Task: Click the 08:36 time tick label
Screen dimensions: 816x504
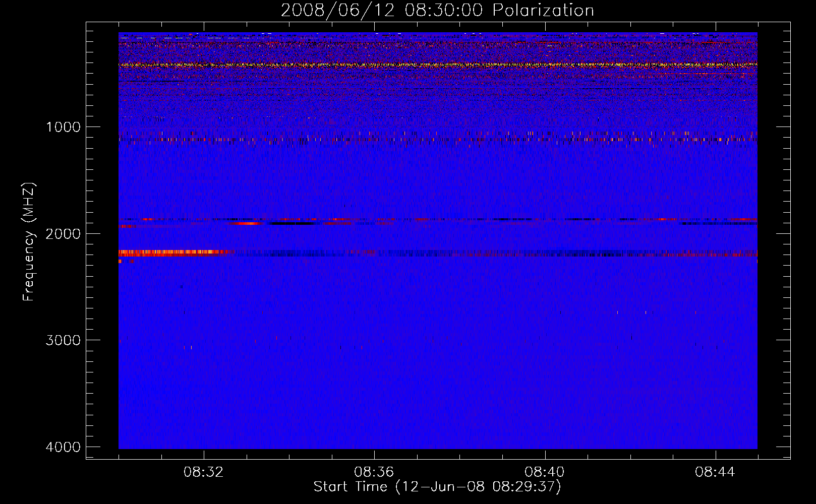Action: (374, 472)
